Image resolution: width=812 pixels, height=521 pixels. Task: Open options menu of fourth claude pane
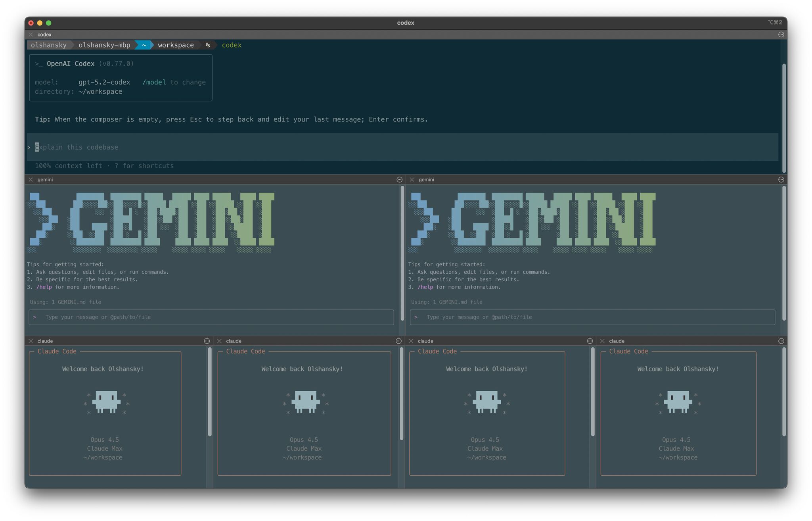coord(781,341)
